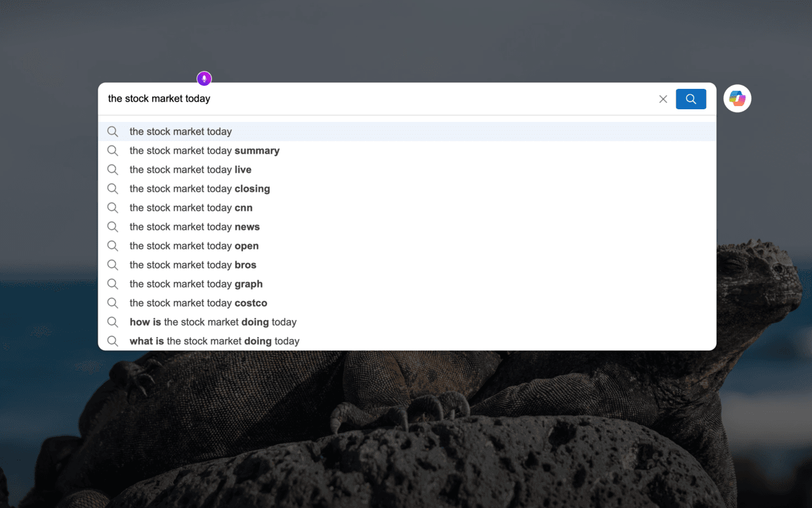Choose "how is the stock market doing today"
This screenshot has height=508, width=812.
(x=213, y=322)
